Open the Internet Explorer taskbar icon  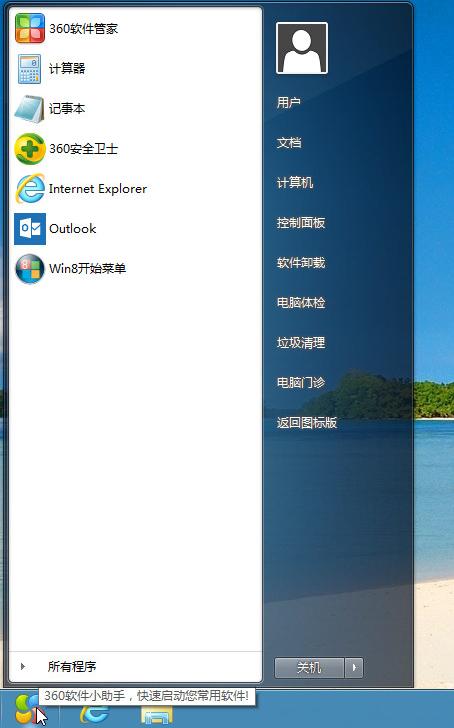(95, 714)
